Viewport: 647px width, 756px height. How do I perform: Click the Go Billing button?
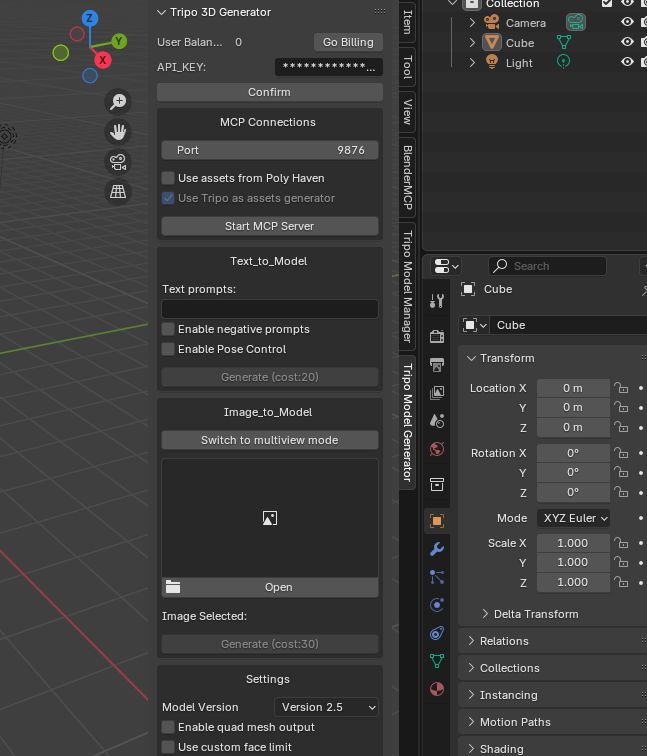click(348, 42)
